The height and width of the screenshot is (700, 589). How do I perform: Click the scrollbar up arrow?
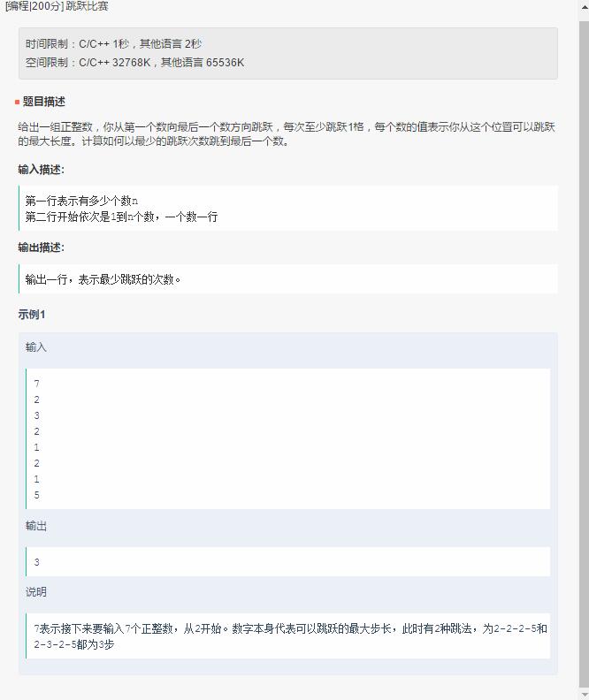[x=584, y=7]
